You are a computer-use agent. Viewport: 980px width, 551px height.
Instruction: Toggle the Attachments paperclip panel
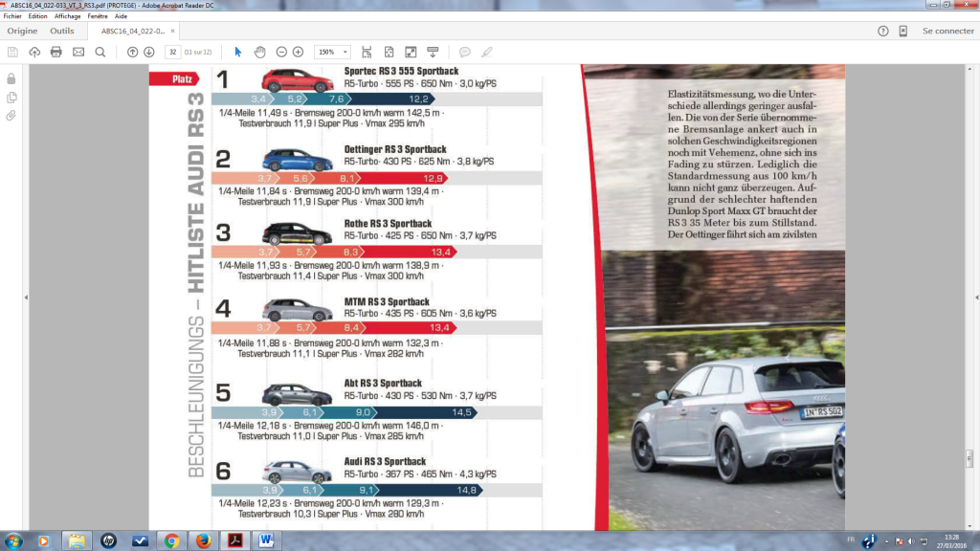click(x=11, y=116)
